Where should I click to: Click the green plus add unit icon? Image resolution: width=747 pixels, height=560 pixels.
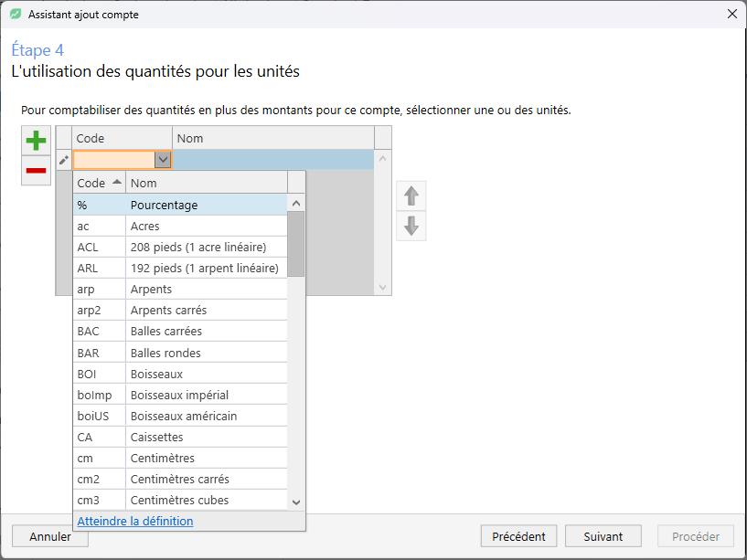36,141
